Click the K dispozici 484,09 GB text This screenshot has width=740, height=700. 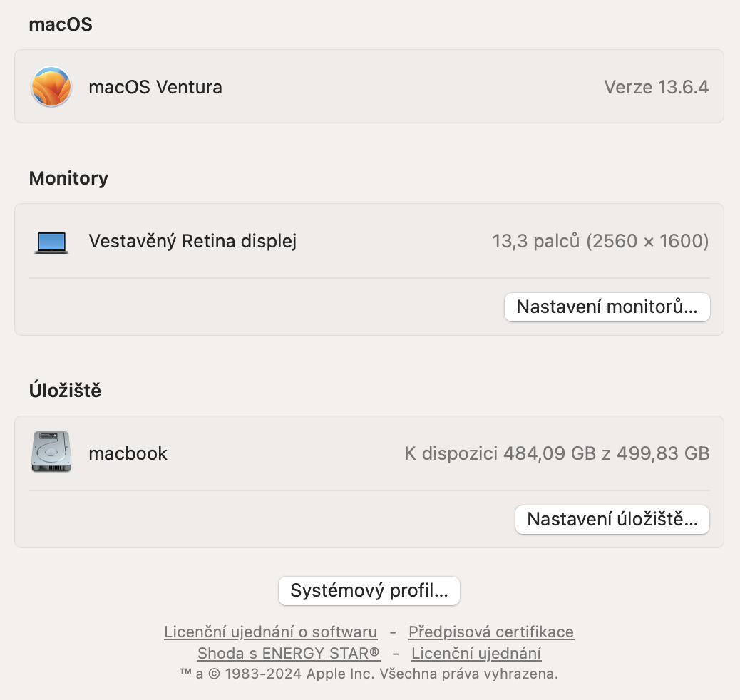[x=556, y=453]
